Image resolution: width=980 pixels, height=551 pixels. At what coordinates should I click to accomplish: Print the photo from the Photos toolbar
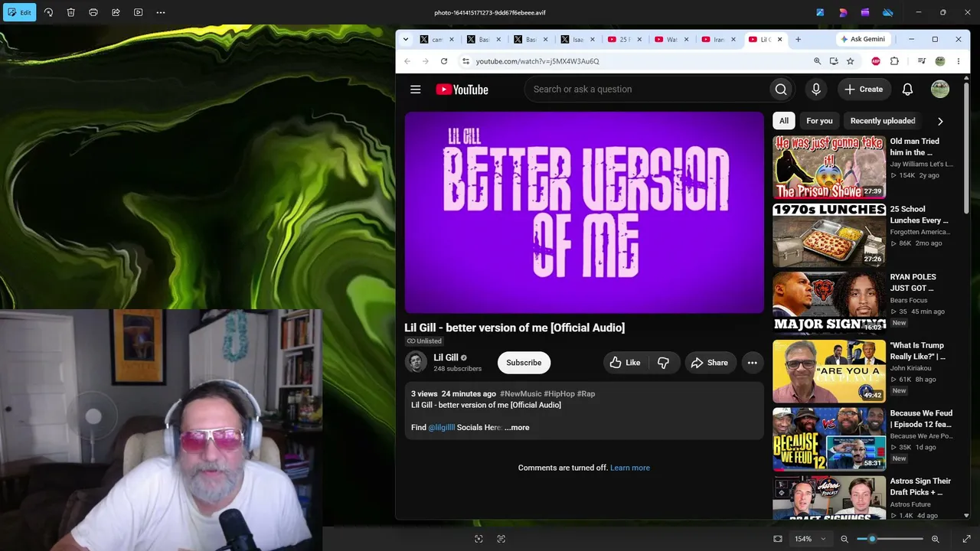93,12
